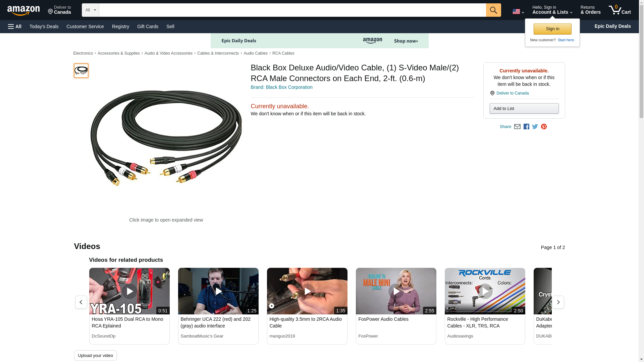Open the shopping cart icon
Screen dimensions: 644x362
point(620,10)
